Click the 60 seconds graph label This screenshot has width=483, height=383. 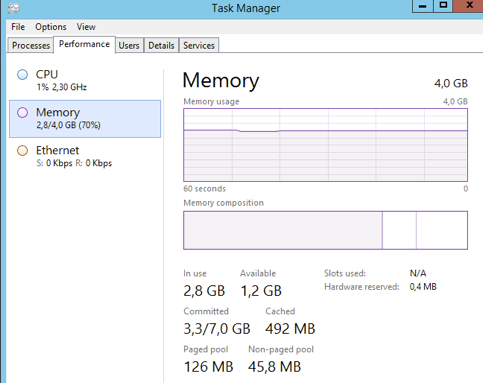204,189
